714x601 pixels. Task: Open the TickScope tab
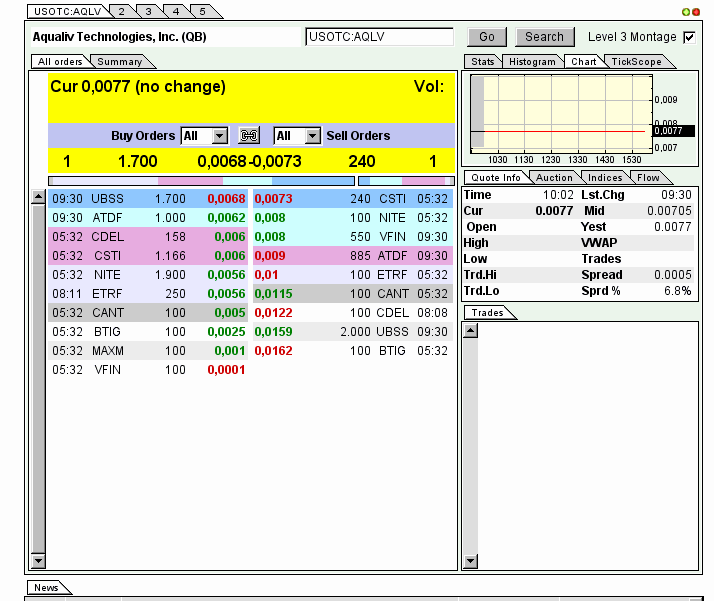(636, 61)
